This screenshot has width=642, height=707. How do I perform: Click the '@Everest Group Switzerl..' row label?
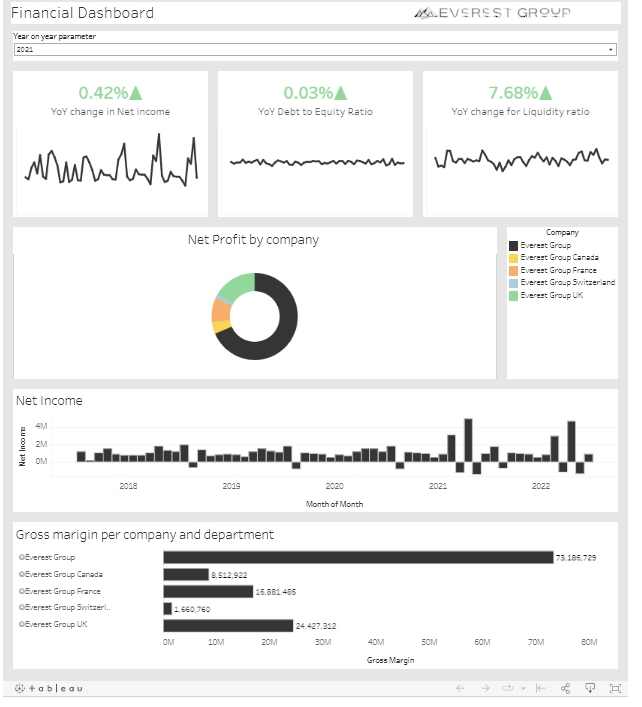click(64, 608)
